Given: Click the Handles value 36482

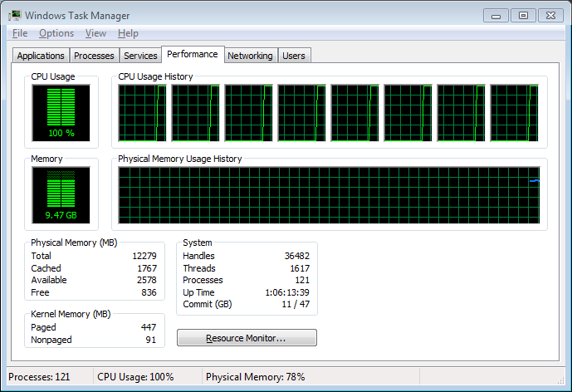Looking at the screenshot, I should point(297,256).
